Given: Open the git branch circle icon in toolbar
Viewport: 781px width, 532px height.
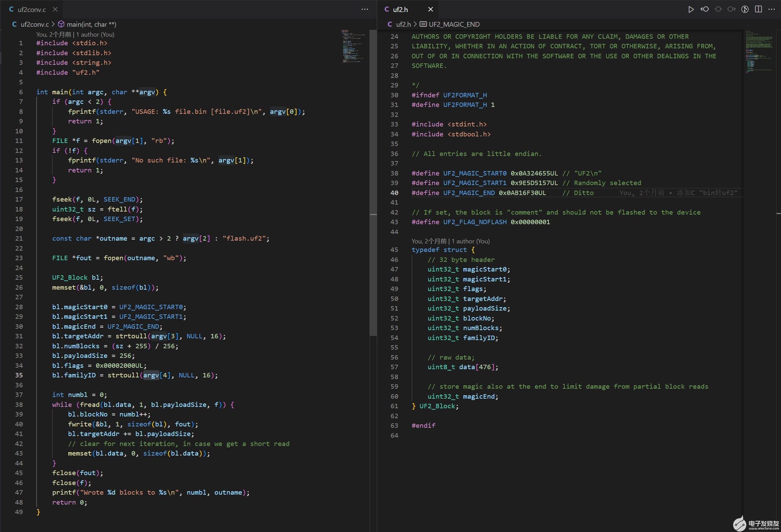Looking at the screenshot, I should (x=745, y=9).
